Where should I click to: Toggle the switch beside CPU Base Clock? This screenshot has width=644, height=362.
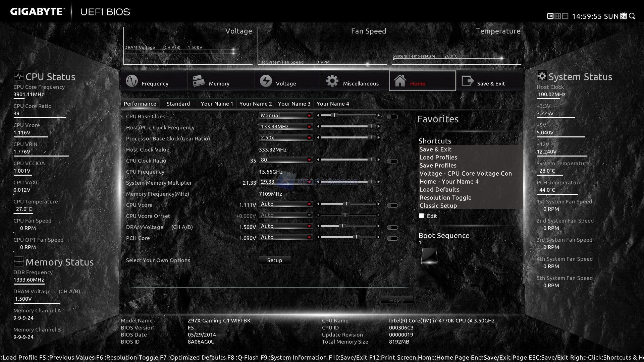[392, 117]
